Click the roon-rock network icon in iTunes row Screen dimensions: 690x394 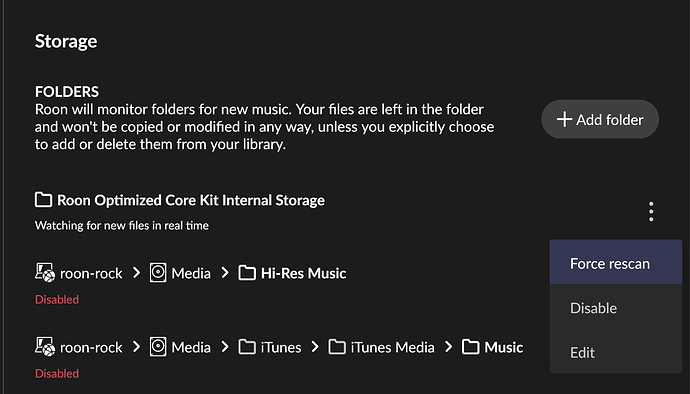[45, 347]
